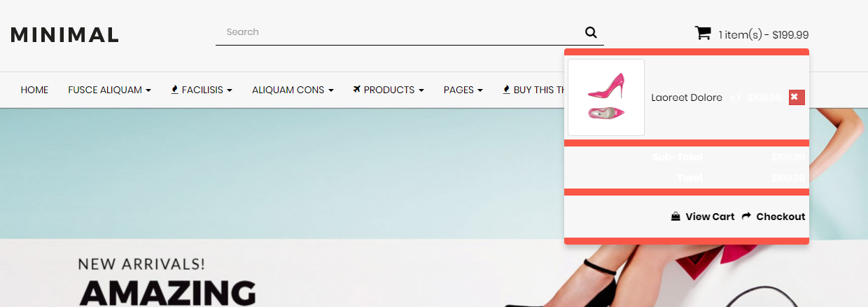
Task: Click the arrow icon beside Checkout
Action: pos(746,217)
